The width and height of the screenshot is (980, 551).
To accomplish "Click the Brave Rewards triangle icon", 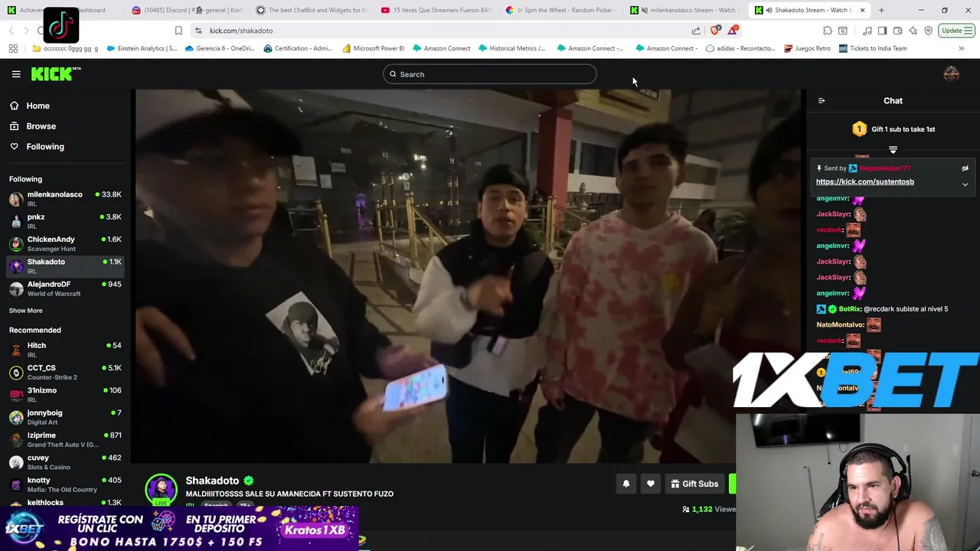I will point(733,31).
